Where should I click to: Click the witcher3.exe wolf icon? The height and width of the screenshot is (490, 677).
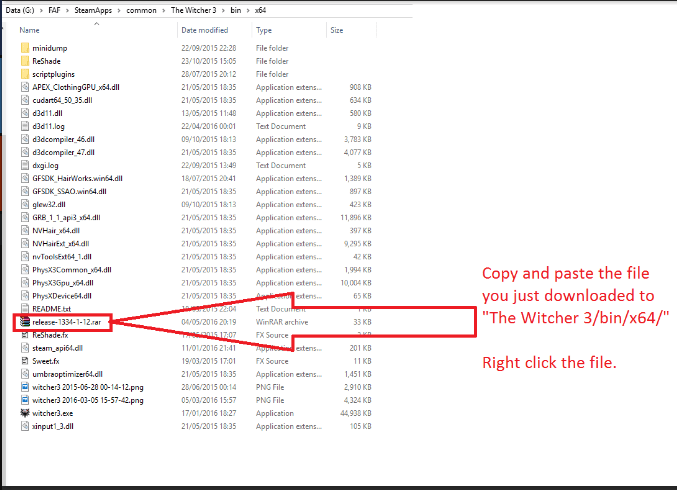[25, 413]
